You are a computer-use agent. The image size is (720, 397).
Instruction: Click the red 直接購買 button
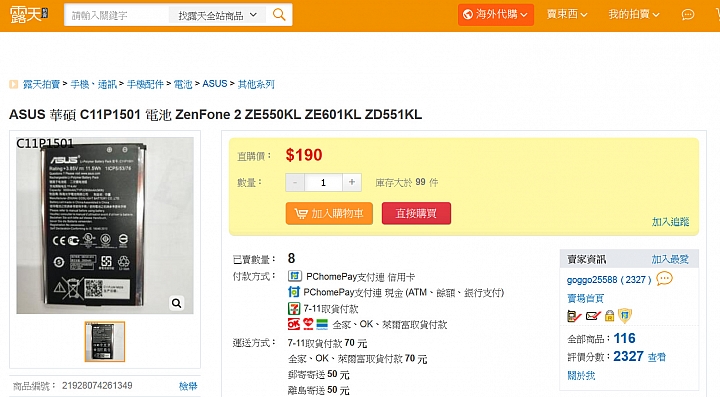tap(416, 213)
